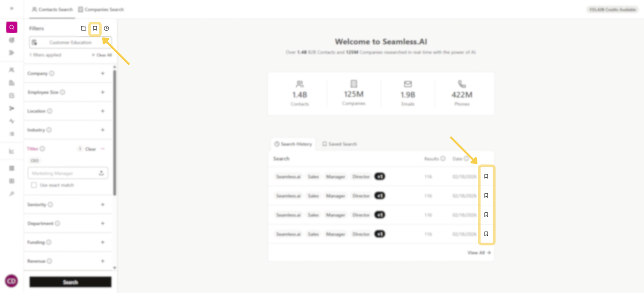Clear the Titles filter
Screen dimensions: 644x293
coord(91,149)
